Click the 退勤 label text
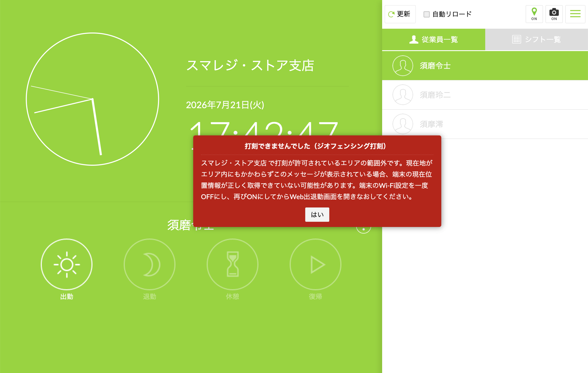This screenshot has height=373, width=588. click(150, 296)
